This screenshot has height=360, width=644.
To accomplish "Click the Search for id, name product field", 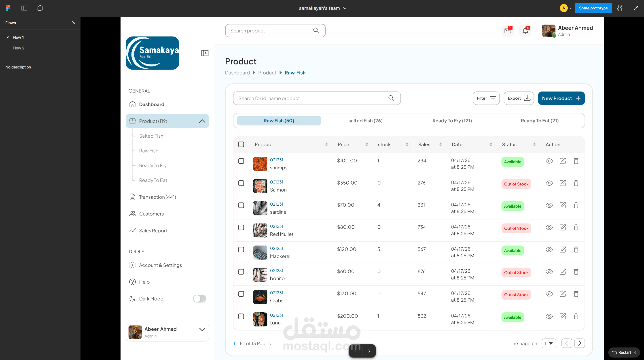I will (x=310, y=98).
